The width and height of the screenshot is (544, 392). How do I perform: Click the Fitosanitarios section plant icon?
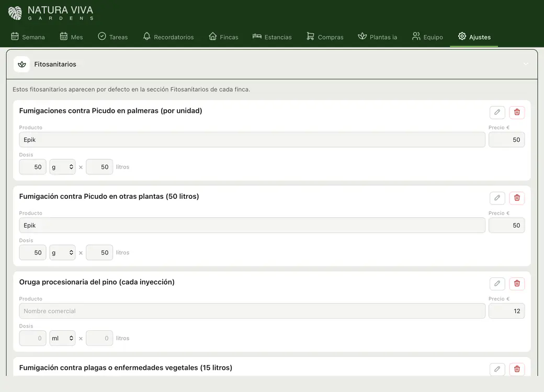22,64
